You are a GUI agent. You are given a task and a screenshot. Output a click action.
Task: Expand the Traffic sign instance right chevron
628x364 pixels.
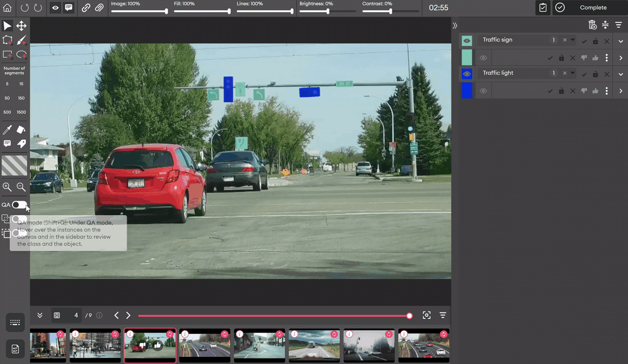pos(621,58)
